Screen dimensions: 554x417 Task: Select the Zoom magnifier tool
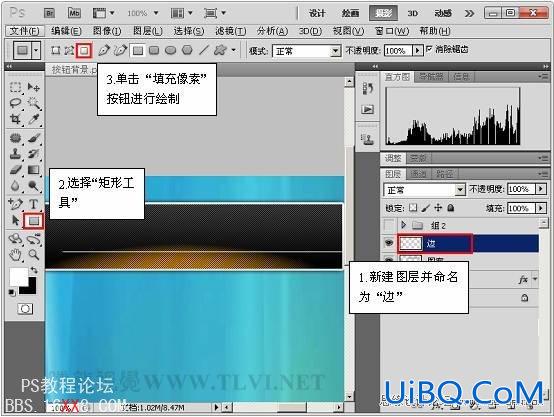click(34, 254)
